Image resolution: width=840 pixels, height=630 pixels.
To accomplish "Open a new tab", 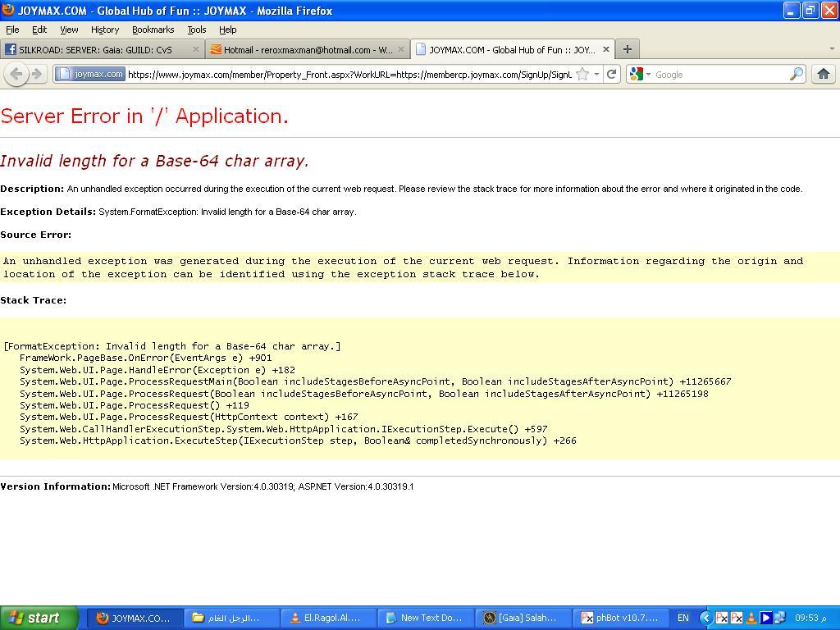I will (628, 49).
